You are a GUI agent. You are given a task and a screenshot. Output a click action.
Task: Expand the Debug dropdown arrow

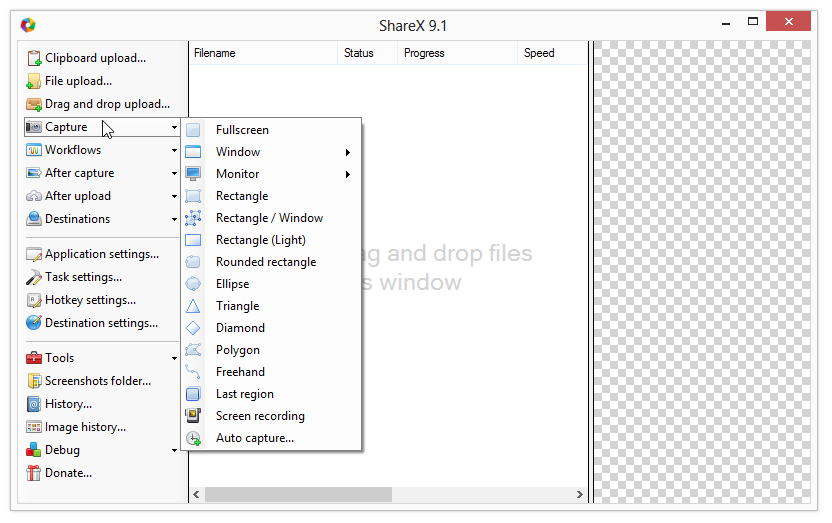tap(174, 450)
